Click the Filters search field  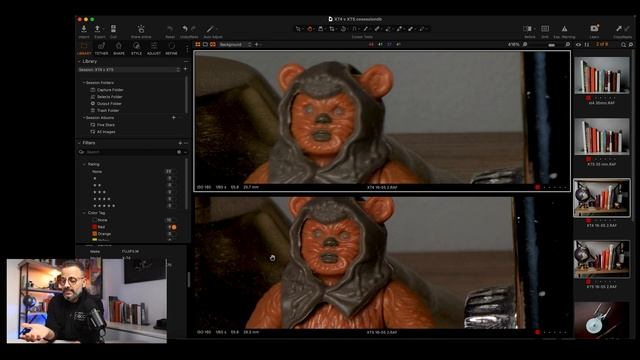[x=131, y=152]
